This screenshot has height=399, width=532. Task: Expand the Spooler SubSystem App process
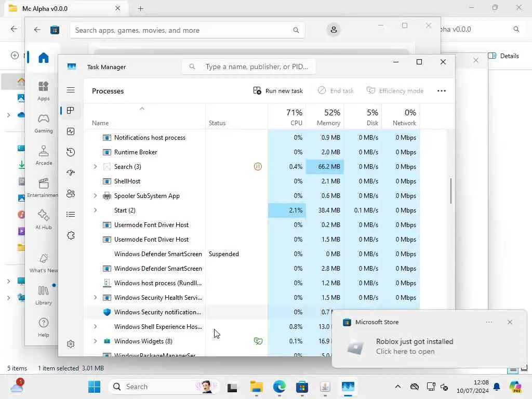coord(96,196)
